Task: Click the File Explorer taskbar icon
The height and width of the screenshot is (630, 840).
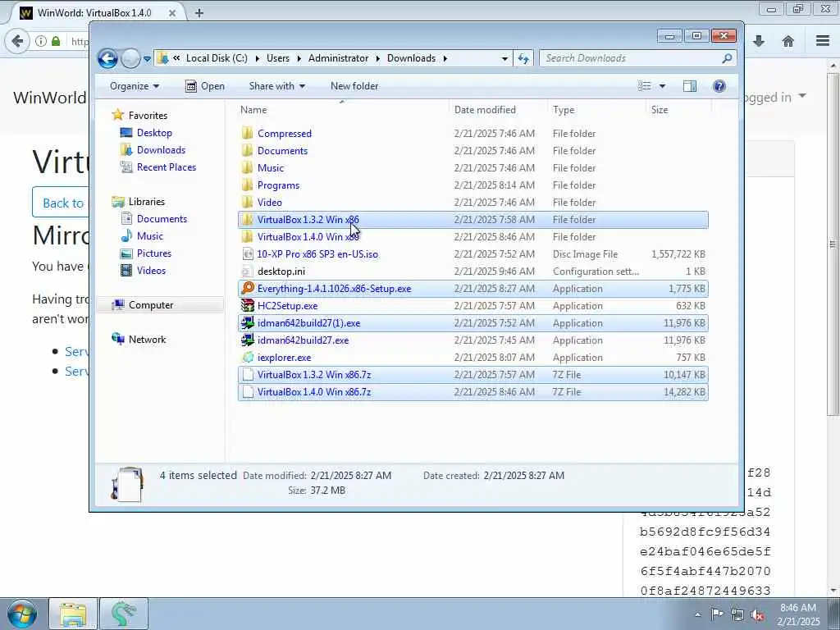Action: coord(73,614)
